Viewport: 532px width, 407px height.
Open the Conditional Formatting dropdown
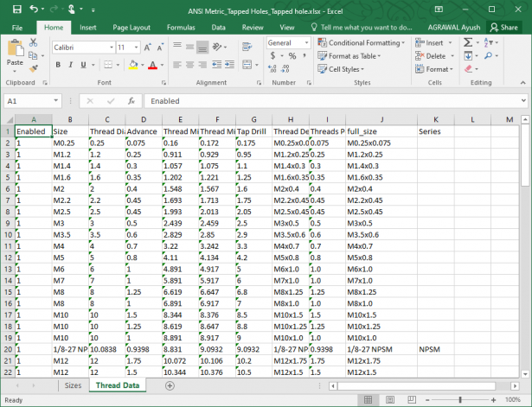(x=363, y=42)
